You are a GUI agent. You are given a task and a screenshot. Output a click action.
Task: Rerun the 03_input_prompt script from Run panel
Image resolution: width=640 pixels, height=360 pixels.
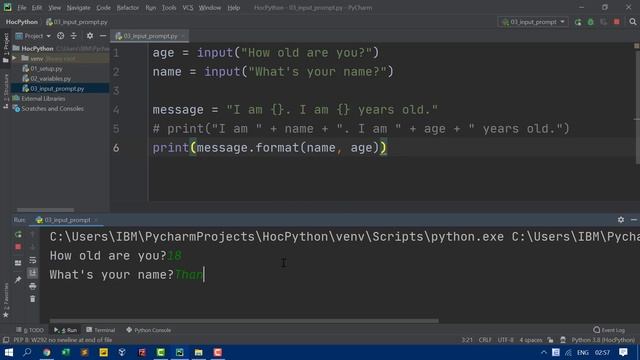(x=18, y=235)
